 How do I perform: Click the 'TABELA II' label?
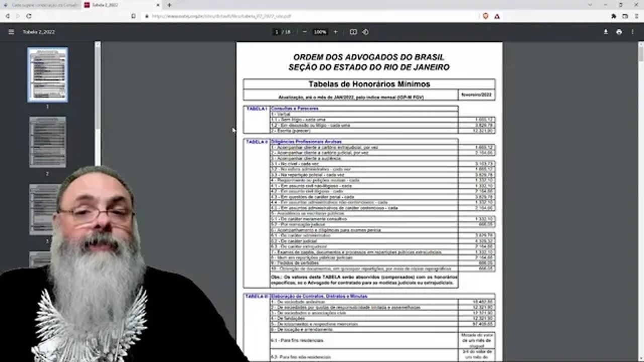click(257, 142)
